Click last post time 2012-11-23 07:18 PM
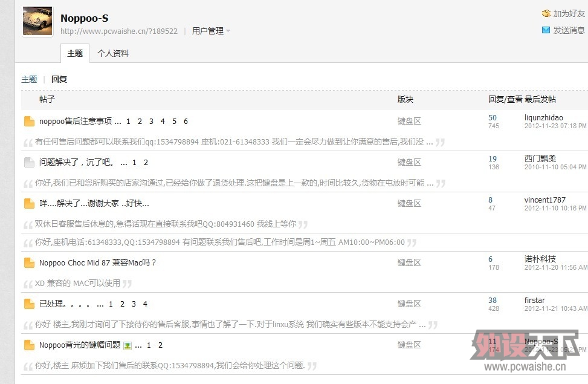Image resolution: width=588 pixels, height=384 pixels. point(555,126)
